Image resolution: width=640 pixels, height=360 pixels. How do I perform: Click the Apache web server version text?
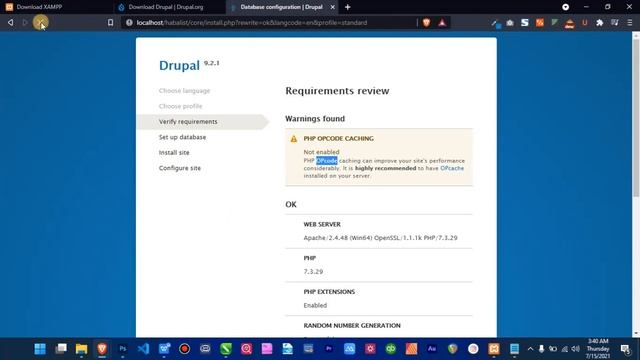click(380, 238)
